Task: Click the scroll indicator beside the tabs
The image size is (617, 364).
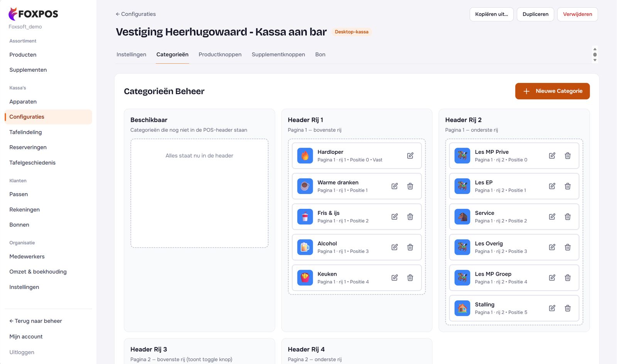Action: pyautogui.click(x=595, y=55)
